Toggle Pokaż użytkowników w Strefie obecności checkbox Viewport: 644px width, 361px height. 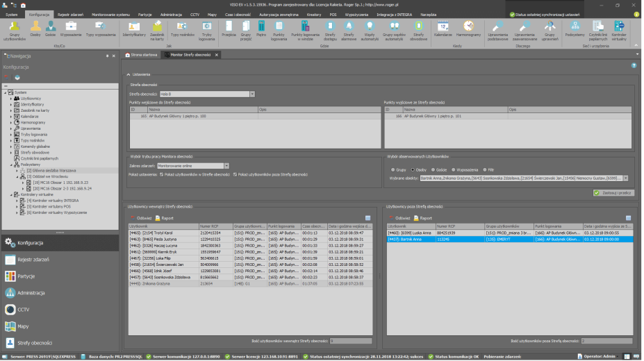click(161, 174)
